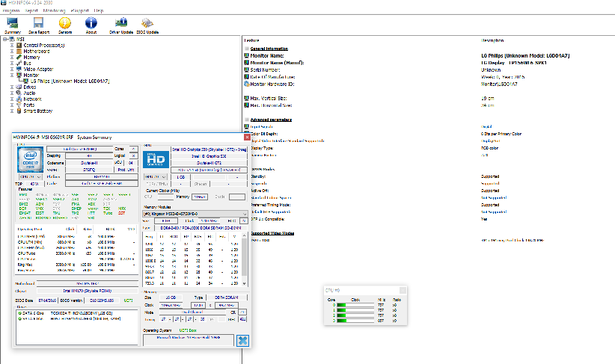Select the Memory stick icon in the tree
Image resolution: width=615 pixels, height=364 pixels.
pyautogui.click(x=19, y=57)
